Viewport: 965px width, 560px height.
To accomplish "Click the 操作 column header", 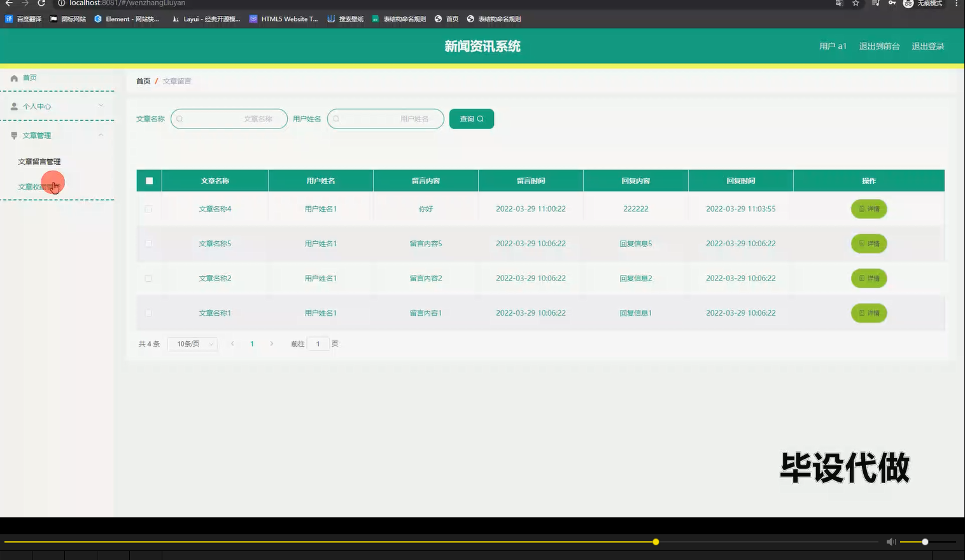I will [x=869, y=181].
